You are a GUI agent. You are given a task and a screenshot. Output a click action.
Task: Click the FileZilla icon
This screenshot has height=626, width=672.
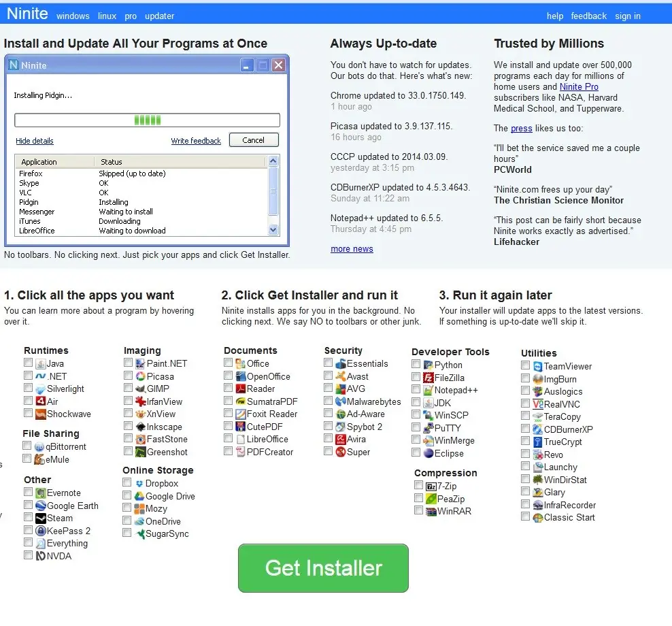point(428,378)
